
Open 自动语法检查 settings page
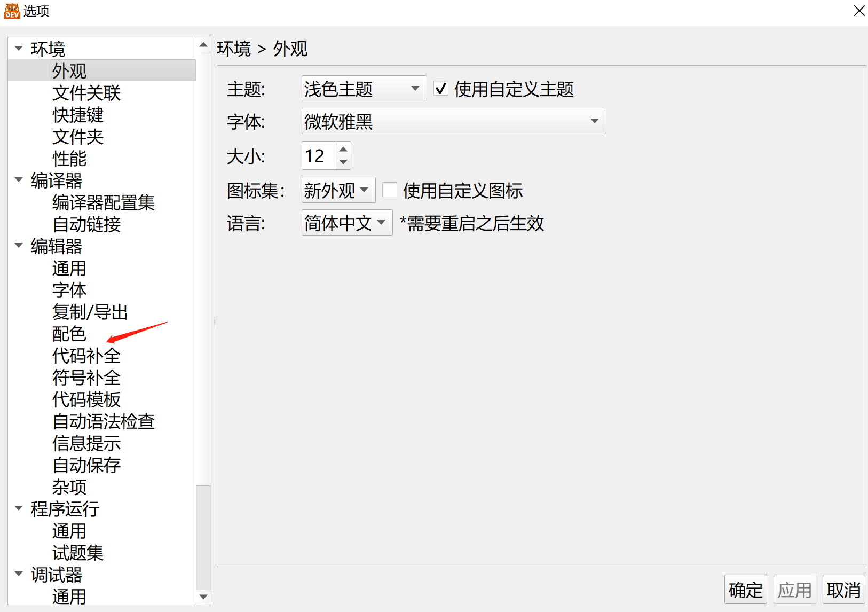tap(104, 421)
